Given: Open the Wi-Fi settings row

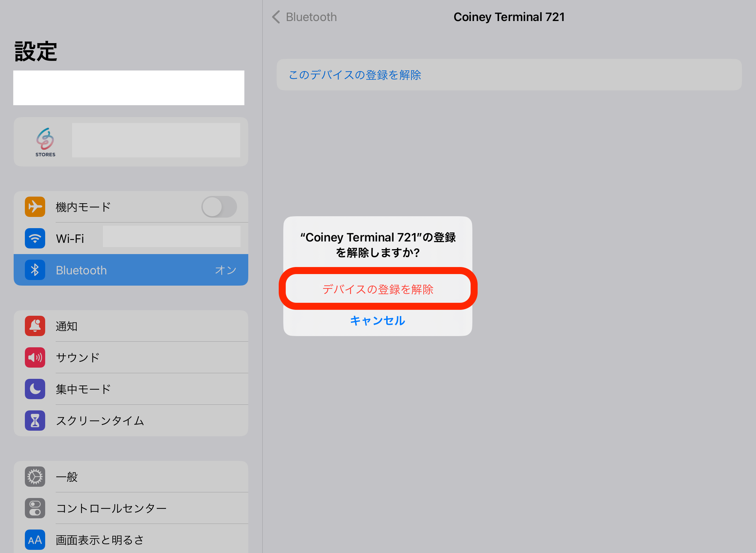Looking at the screenshot, I should pyautogui.click(x=131, y=238).
